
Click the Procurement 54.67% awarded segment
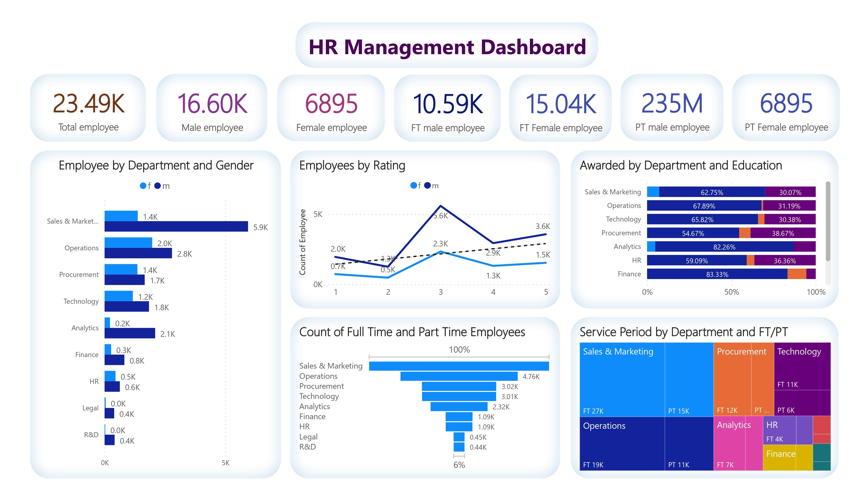click(693, 233)
